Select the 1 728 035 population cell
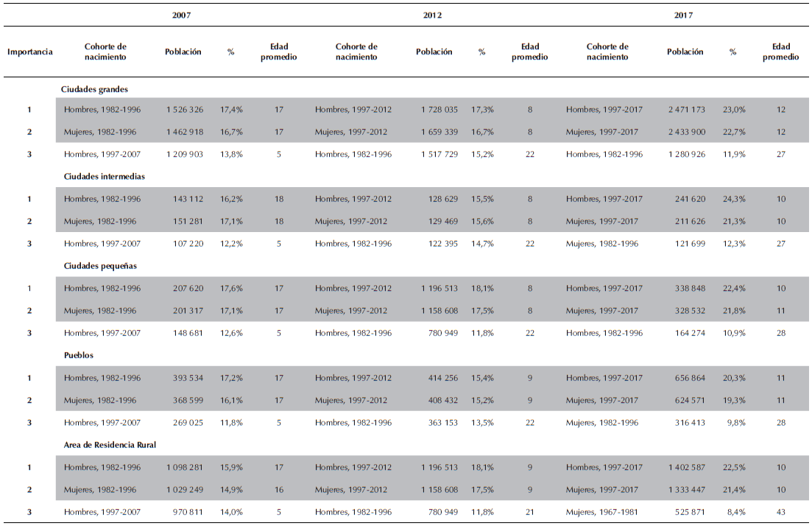The image size is (812, 526). pyautogui.click(x=439, y=110)
